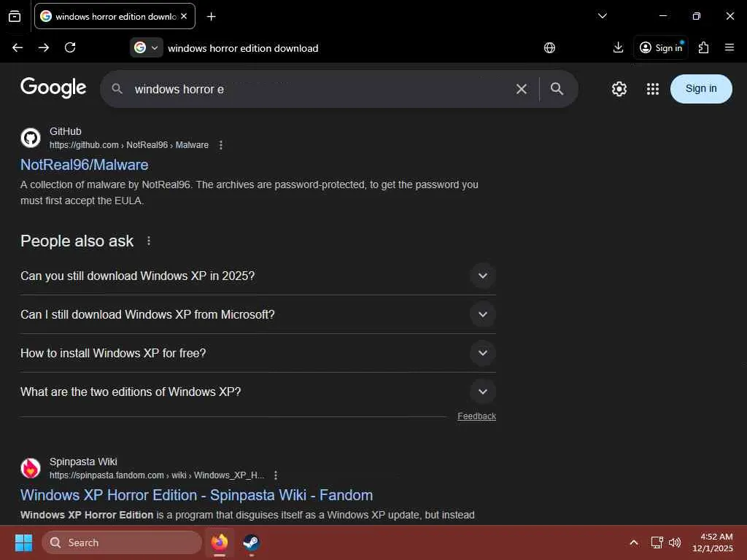Open the Firefox application hamburger menu
Image resolution: width=747 pixels, height=560 pixels.
[x=729, y=47]
